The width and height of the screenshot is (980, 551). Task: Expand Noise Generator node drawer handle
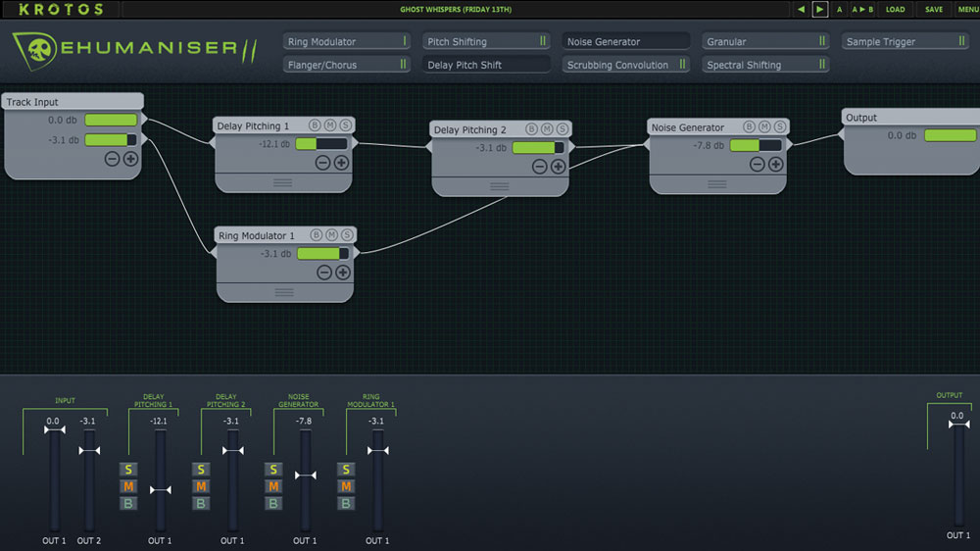[x=718, y=184]
